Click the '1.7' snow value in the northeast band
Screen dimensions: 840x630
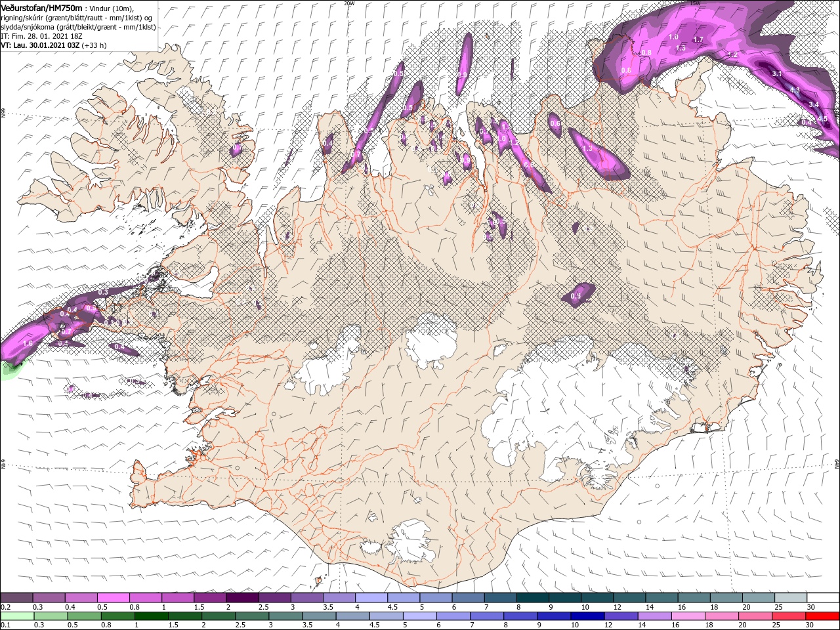(698, 39)
